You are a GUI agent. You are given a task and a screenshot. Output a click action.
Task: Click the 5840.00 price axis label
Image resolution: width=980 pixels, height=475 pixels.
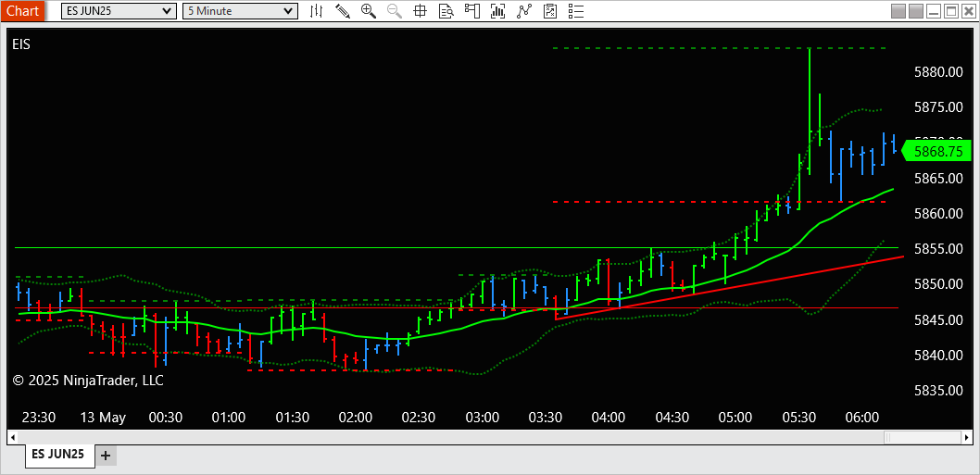coord(938,356)
